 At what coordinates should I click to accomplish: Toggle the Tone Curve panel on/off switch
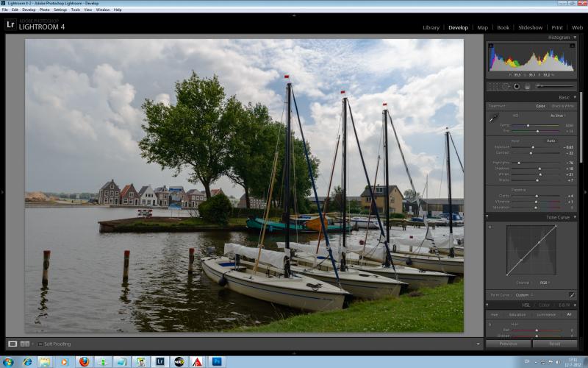487,217
